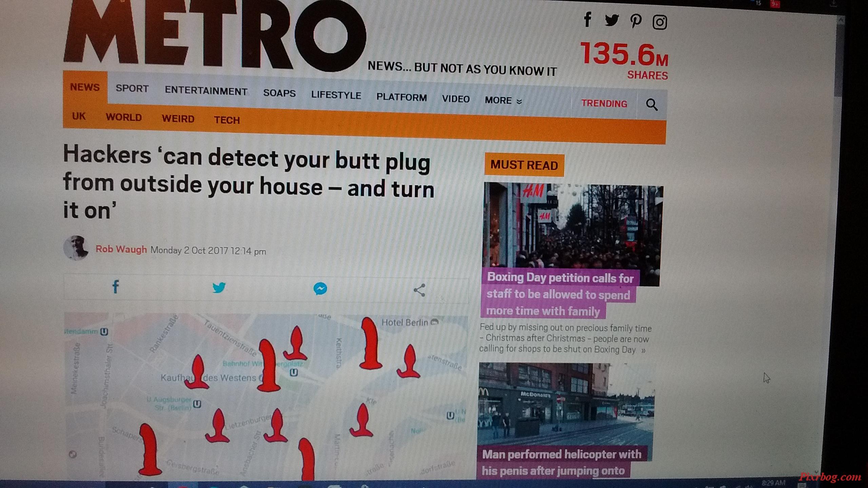The image size is (868, 488).
Task: Click Rob Waugh's author avatar
Action: tap(76, 248)
